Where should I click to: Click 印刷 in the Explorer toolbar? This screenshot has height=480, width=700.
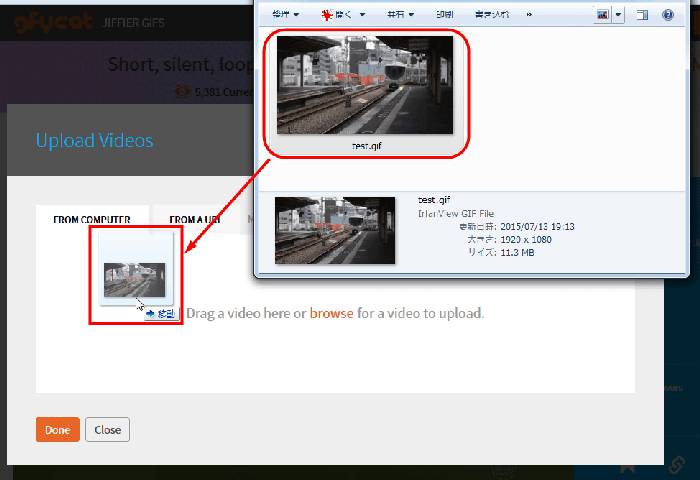pyautogui.click(x=445, y=15)
